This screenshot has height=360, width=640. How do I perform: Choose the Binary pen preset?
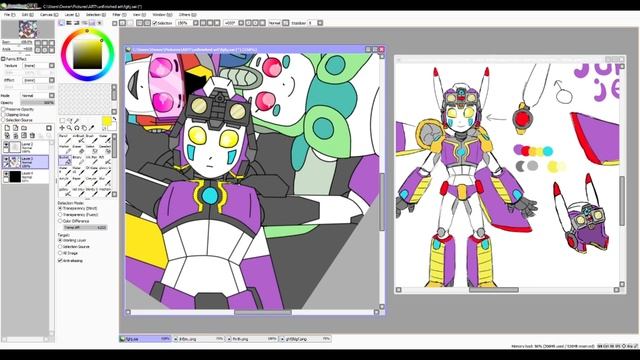(x=78, y=160)
